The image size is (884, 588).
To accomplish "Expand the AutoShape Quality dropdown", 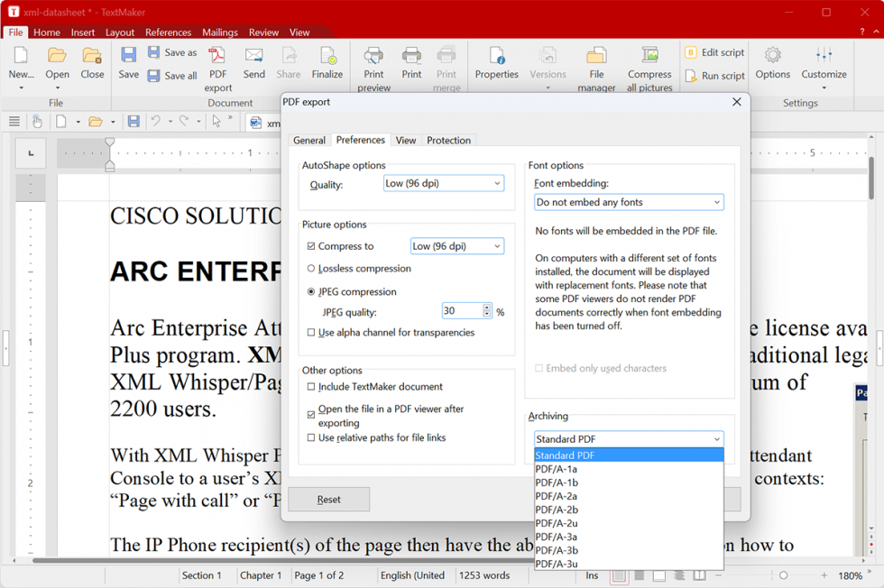I will tap(443, 184).
